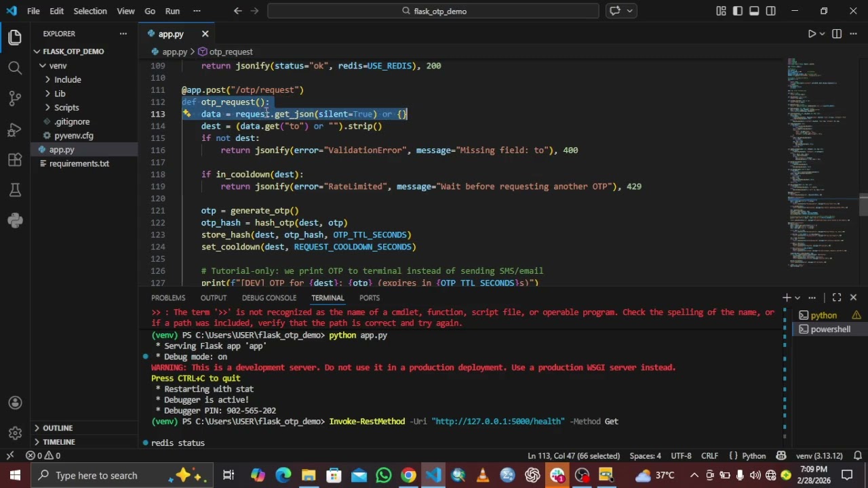Click the errors and warnings status indicator
The width and height of the screenshot is (868, 488).
pos(43,456)
